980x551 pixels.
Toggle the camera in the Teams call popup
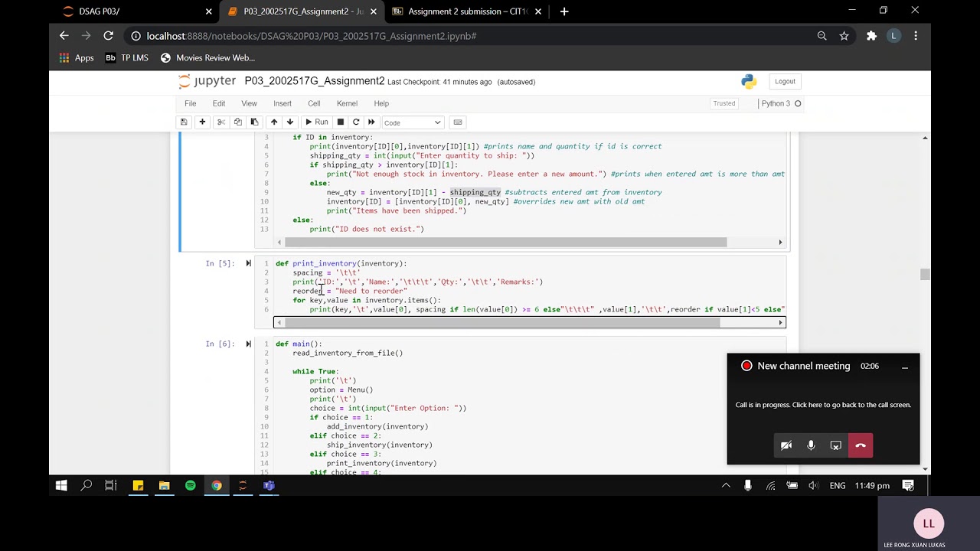(x=786, y=445)
